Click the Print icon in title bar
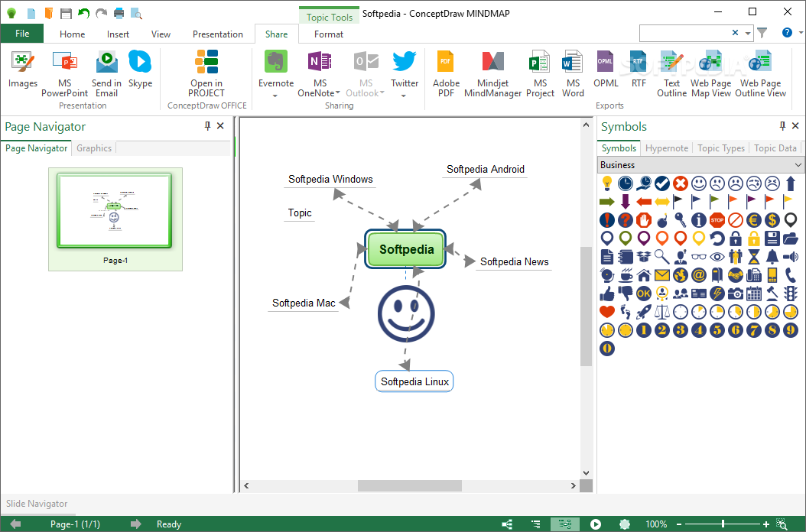This screenshot has height=532, width=806. point(119,13)
